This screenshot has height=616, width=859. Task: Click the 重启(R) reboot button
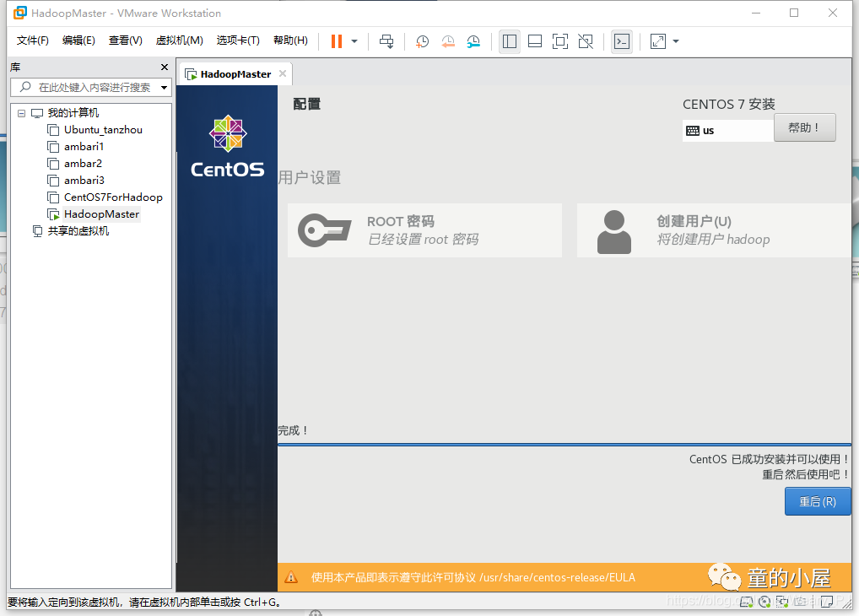coord(818,501)
